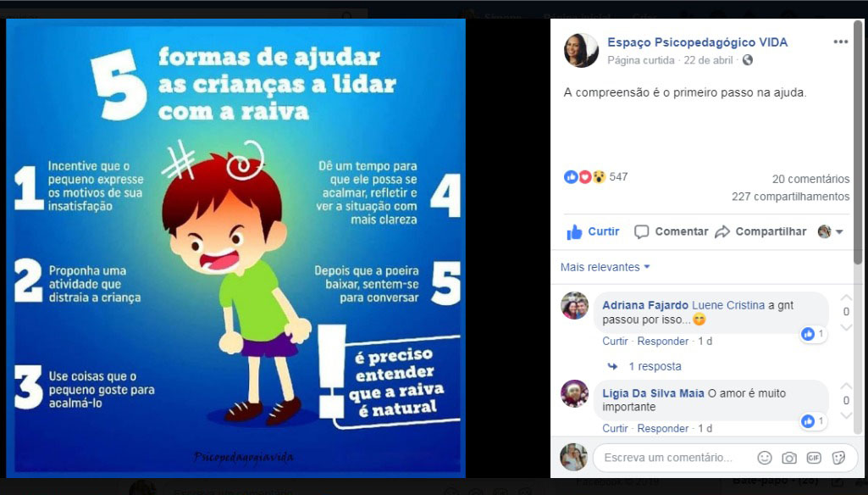Open the 227 compartilhamentos link
The height and width of the screenshot is (495, 868).
pos(790,197)
